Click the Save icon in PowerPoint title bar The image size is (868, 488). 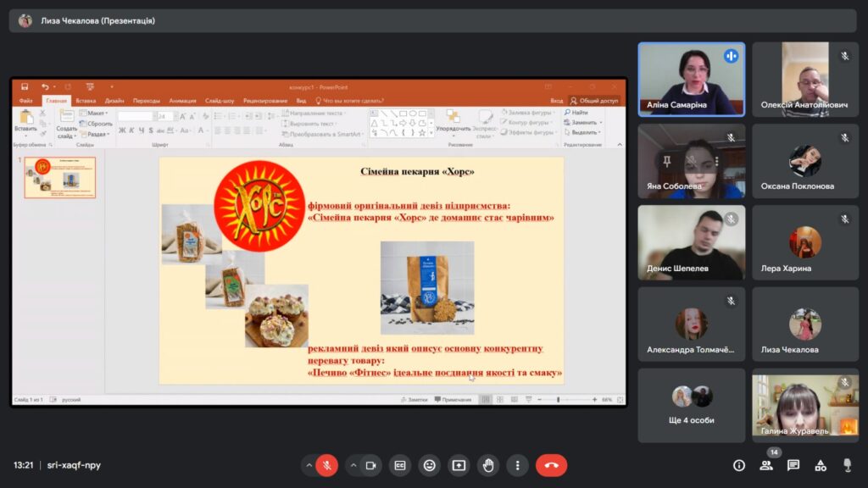pyautogui.click(x=25, y=87)
